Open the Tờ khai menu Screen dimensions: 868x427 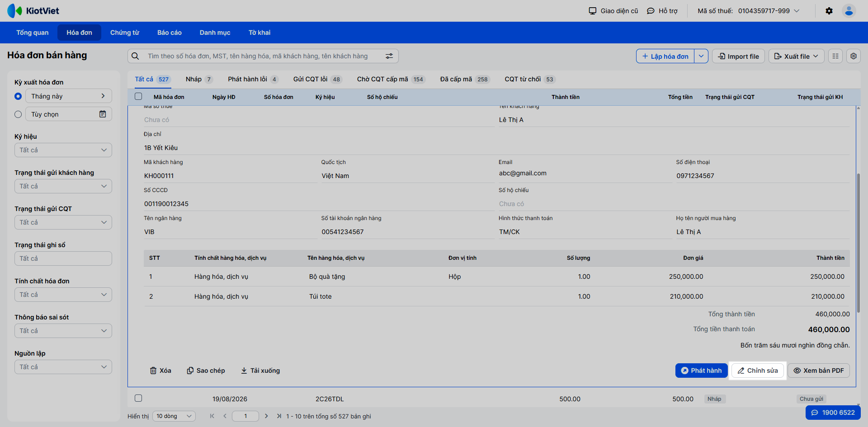coord(259,33)
